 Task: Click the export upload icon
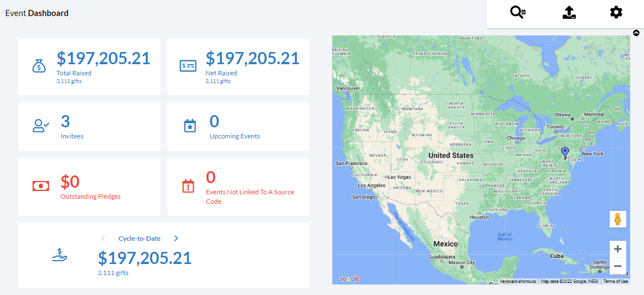coord(569,13)
